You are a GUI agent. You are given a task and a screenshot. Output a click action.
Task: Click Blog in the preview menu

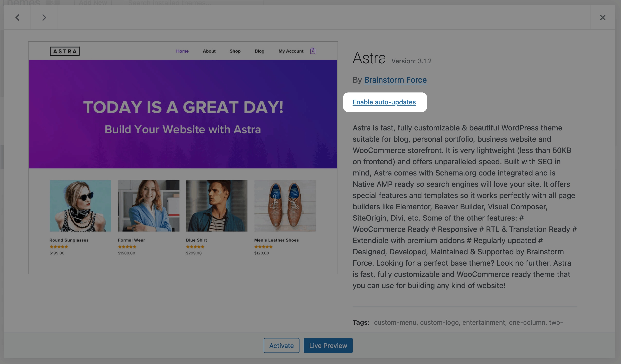pos(259,51)
